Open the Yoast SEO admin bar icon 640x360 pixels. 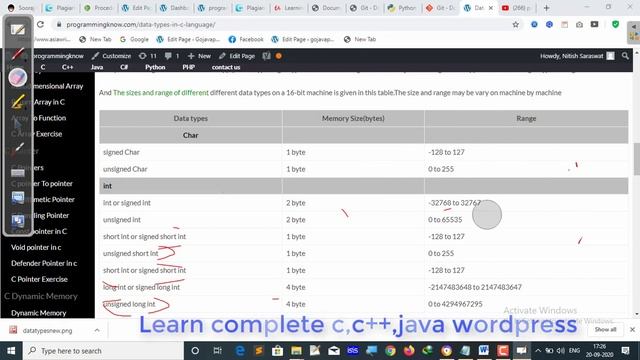267,56
